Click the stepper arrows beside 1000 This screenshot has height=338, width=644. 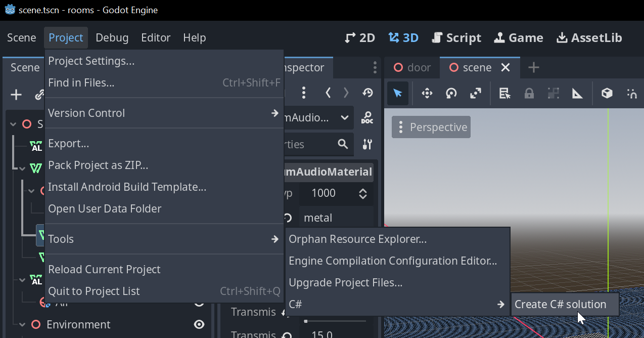point(362,193)
